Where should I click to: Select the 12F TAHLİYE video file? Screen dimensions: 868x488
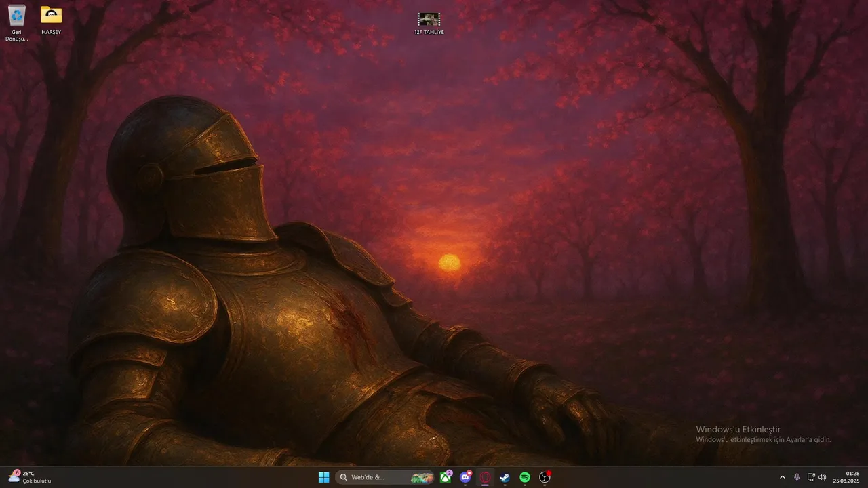(x=429, y=24)
